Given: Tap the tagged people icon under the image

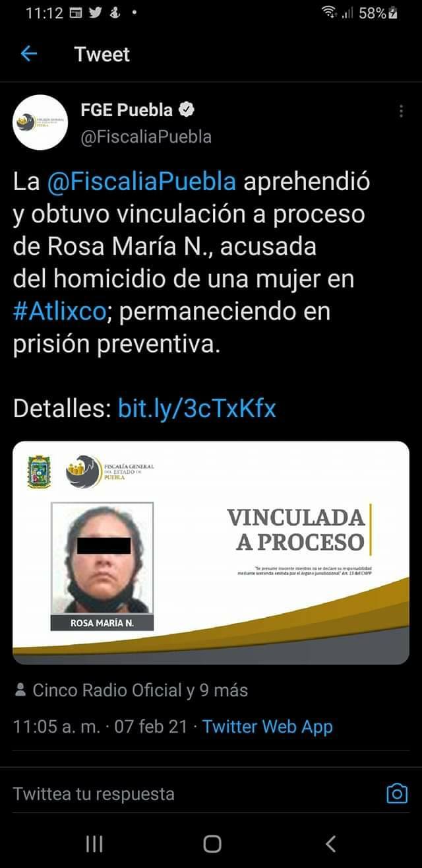Looking at the screenshot, I should (x=20, y=690).
